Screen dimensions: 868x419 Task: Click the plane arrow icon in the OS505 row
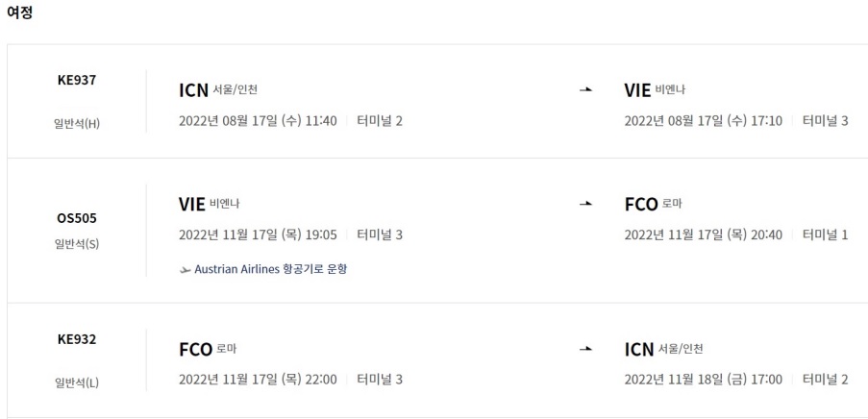585,205
